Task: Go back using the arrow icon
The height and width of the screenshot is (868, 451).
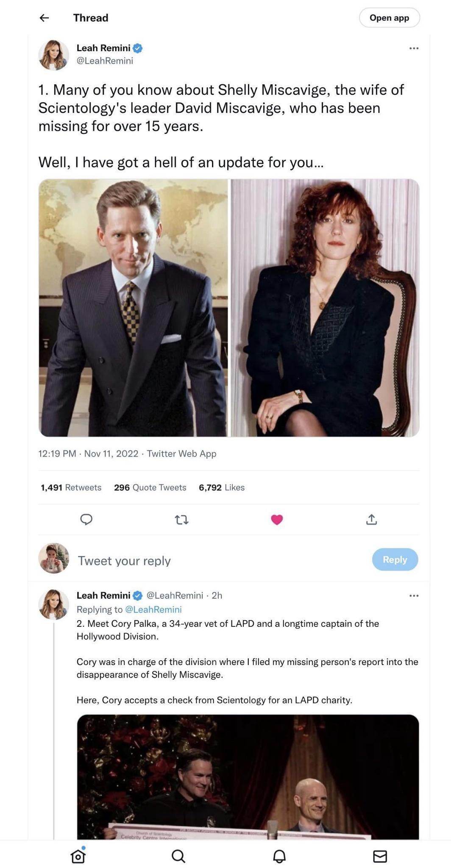Action: pyautogui.click(x=44, y=18)
